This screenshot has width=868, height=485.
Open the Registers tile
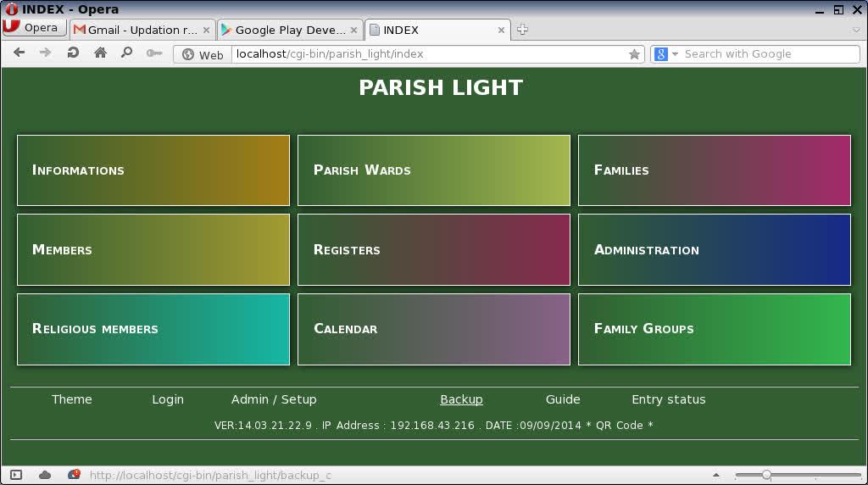click(434, 249)
